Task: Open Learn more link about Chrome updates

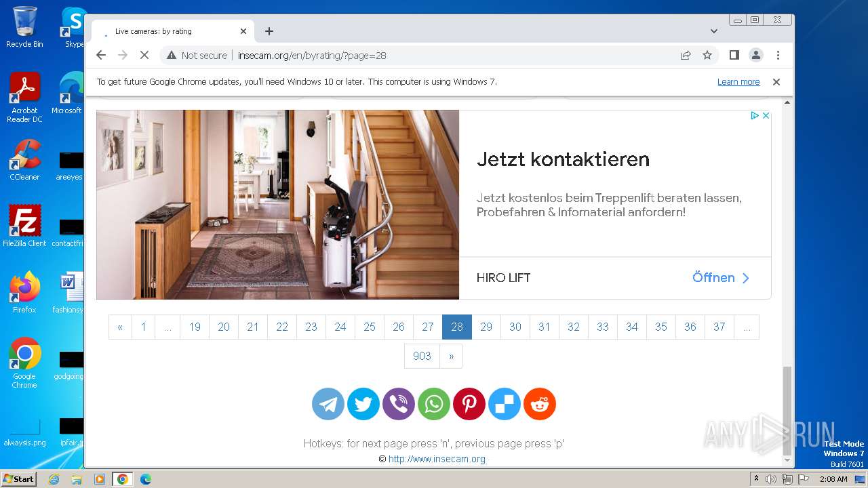Action: [x=738, y=82]
